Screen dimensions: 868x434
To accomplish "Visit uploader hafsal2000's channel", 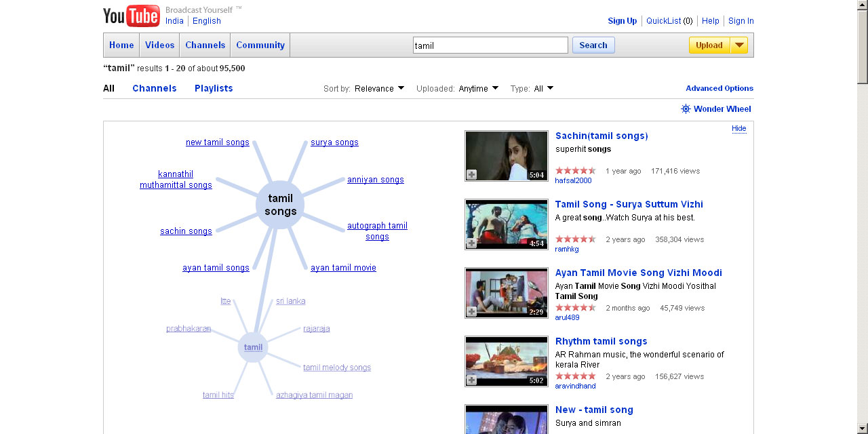I will point(573,180).
